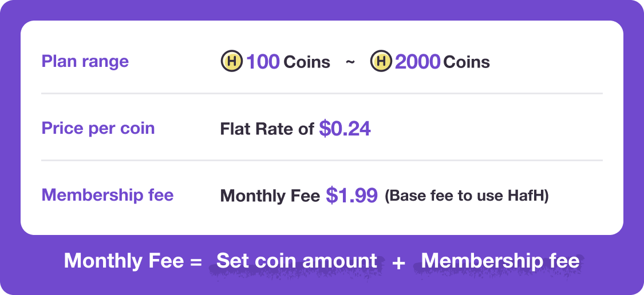Click the equals sign in the formula

196,262
